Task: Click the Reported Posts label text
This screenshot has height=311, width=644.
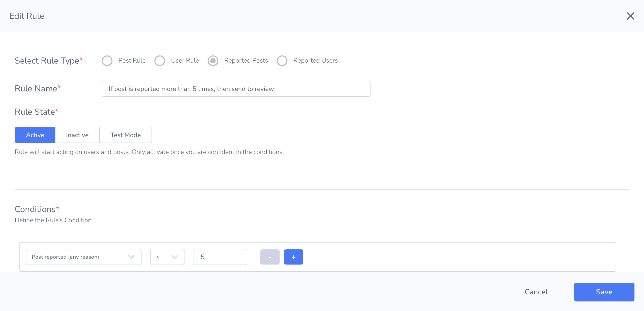Action: pos(246,60)
